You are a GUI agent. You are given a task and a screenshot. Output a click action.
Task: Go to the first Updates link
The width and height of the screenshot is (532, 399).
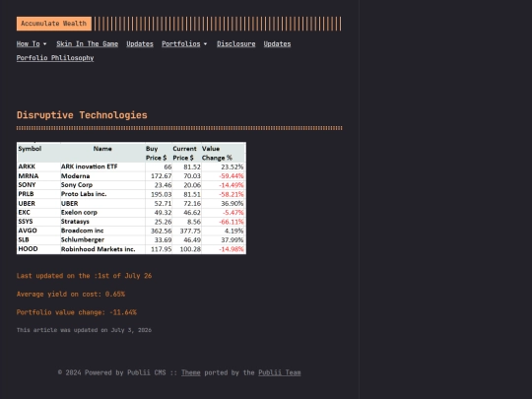tap(140, 44)
